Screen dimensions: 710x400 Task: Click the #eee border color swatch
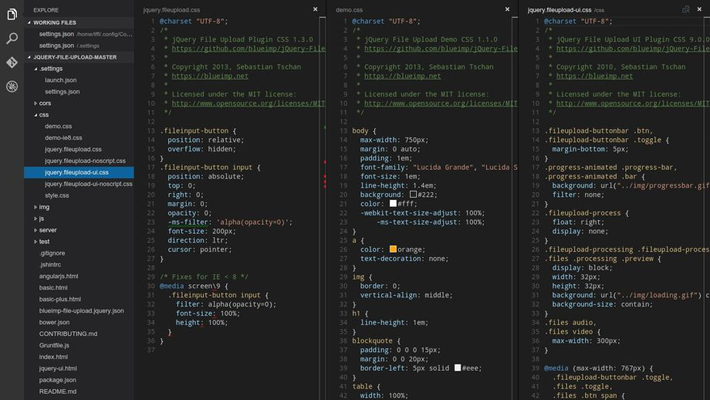[457, 368]
